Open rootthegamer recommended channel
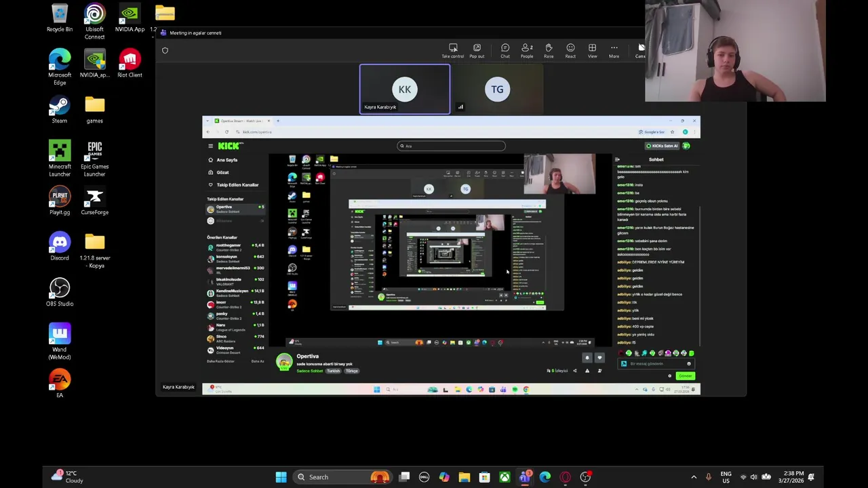 (x=235, y=246)
